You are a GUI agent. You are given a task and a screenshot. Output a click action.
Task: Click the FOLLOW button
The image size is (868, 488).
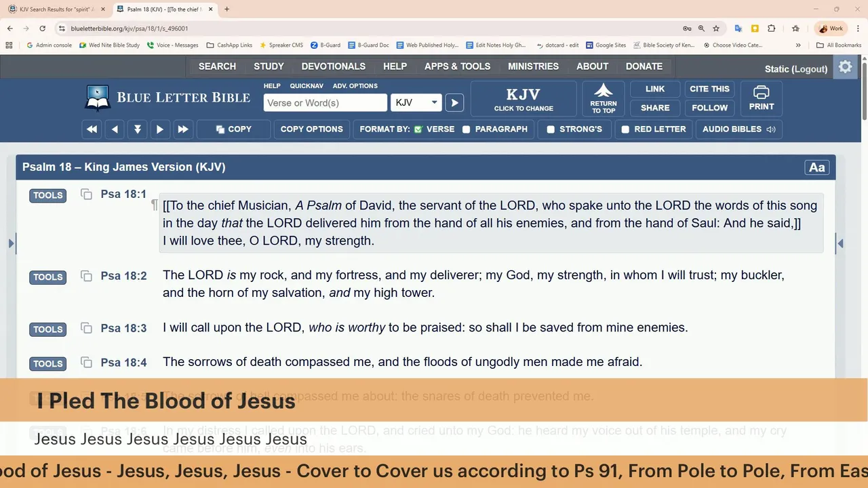(x=709, y=108)
